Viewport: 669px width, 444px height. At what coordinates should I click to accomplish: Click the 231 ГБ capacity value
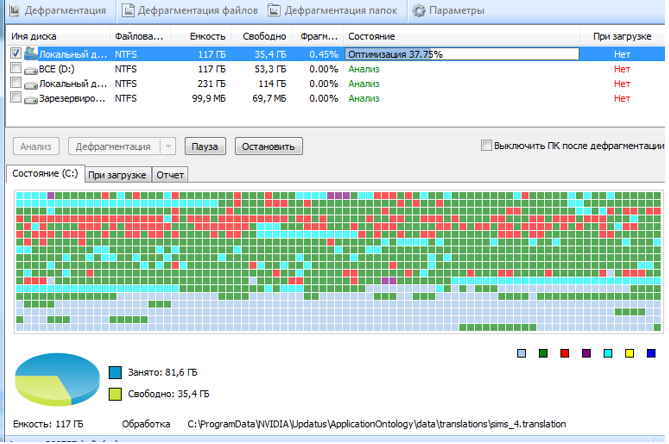[211, 84]
